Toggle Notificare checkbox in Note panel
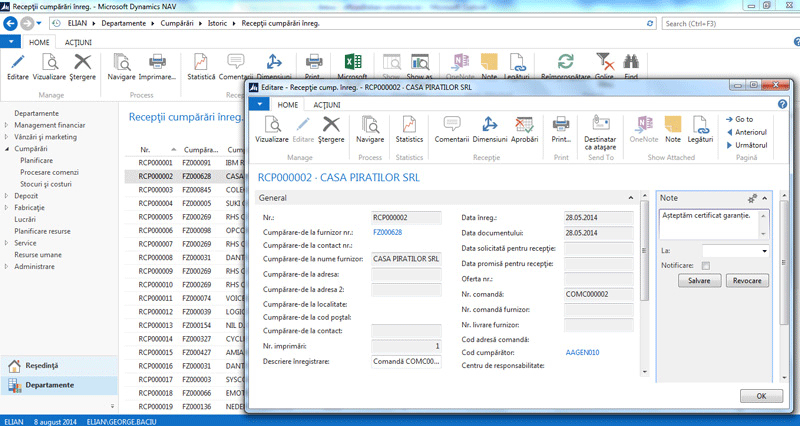The width and height of the screenshot is (800, 426). [706, 265]
